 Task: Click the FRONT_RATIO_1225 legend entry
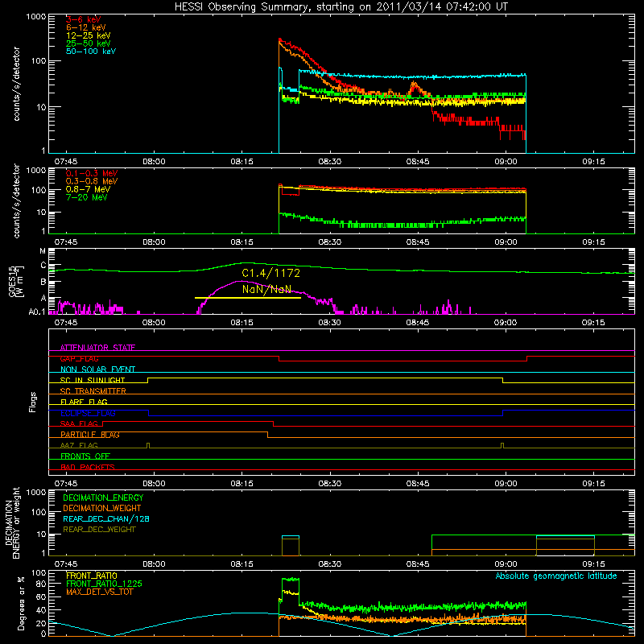(x=105, y=584)
